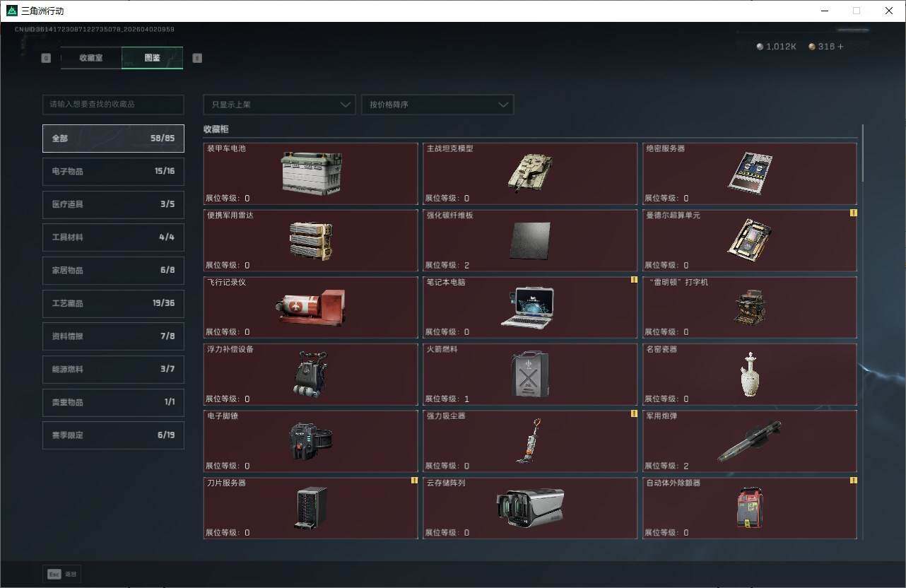
Task: Click the rocket fuel canister icon
Action: pyautogui.click(x=530, y=373)
